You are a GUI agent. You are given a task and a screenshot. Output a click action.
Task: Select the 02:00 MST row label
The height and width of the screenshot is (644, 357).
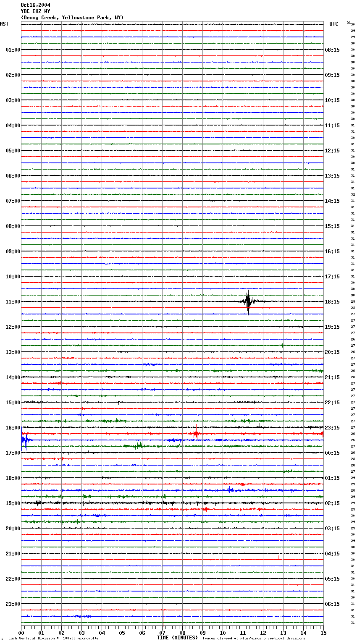pos(13,75)
